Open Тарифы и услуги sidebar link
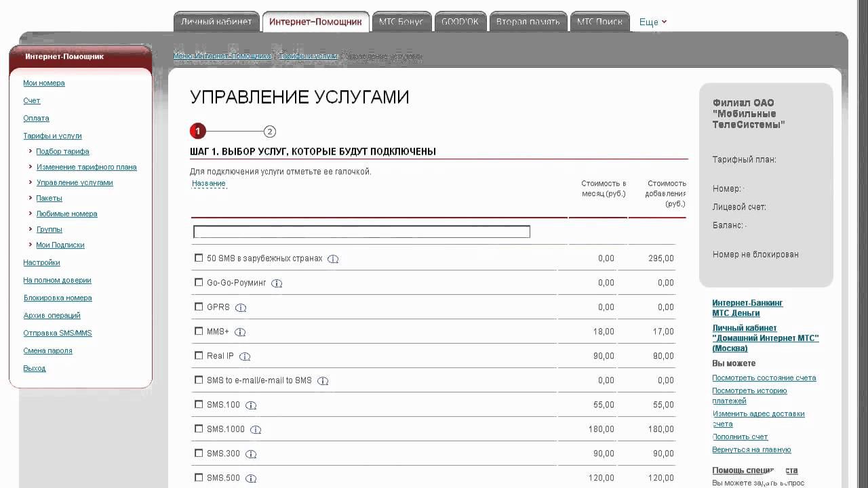 pos(52,136)
